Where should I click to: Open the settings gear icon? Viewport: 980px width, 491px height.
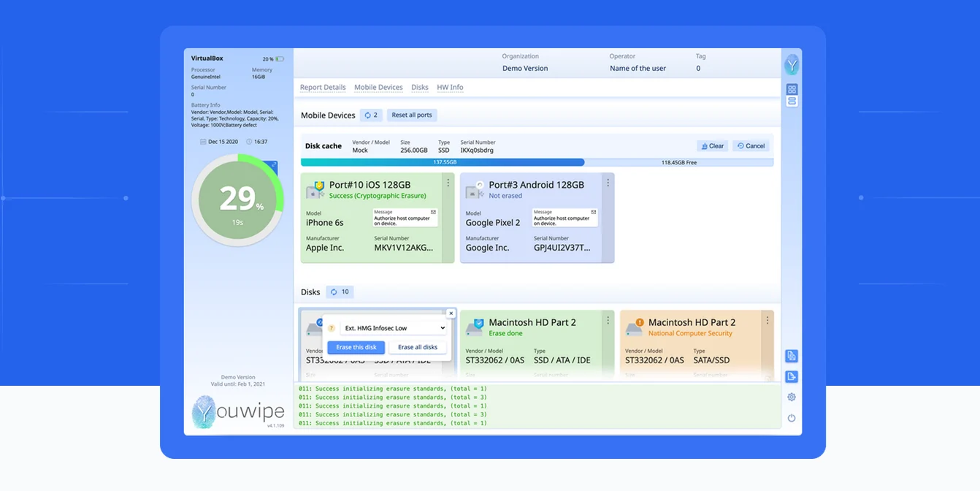pos(792,397)
